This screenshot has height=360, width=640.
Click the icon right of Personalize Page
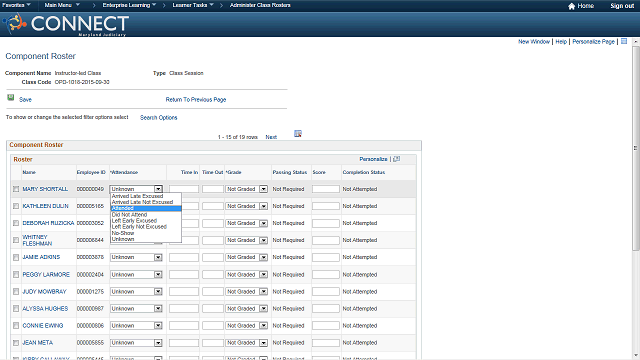click(624, 41)
